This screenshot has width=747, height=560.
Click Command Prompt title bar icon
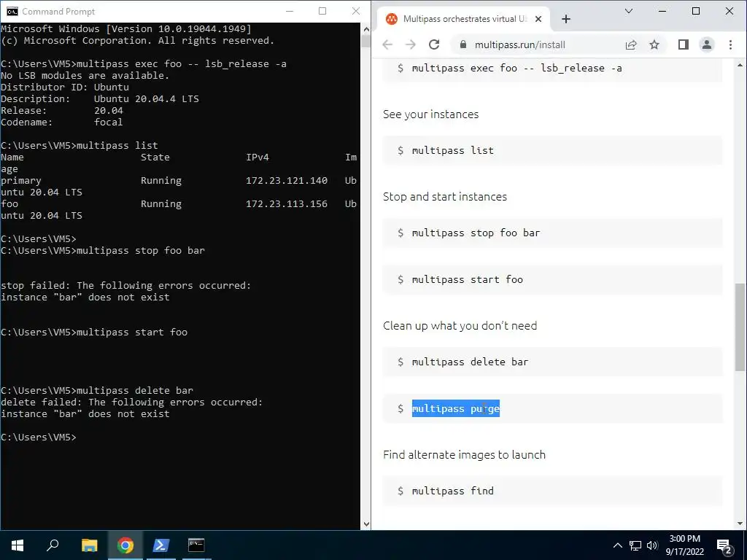click(x=12, y=12)
